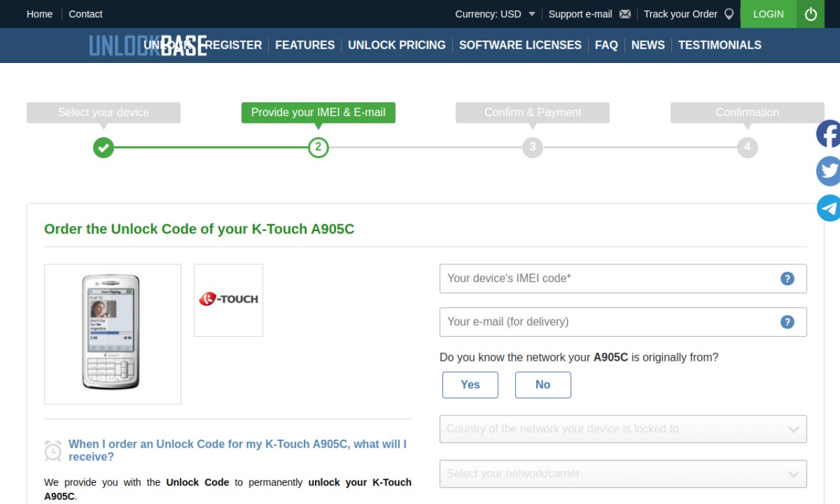The height and width of the screenshot is (504, 840).
Task: Click the e-mail field help question icon
Action: pyautogui.click(x=787, y=322)
